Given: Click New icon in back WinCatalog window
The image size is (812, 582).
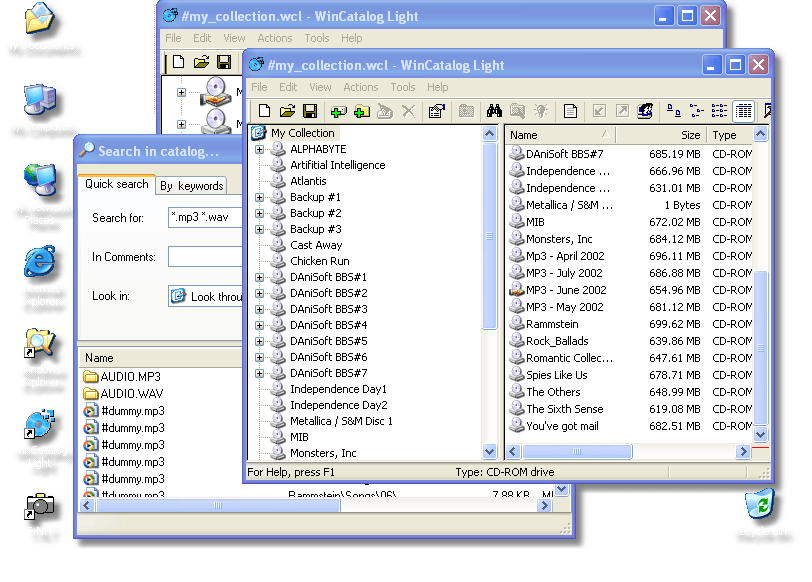Looking at the screenshot, I should click(178, 62).
